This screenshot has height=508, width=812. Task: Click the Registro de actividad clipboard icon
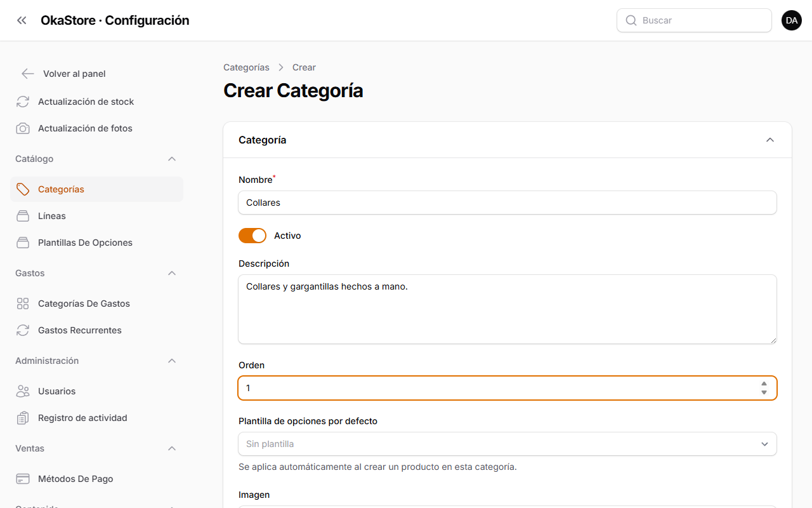pos(23,418)
